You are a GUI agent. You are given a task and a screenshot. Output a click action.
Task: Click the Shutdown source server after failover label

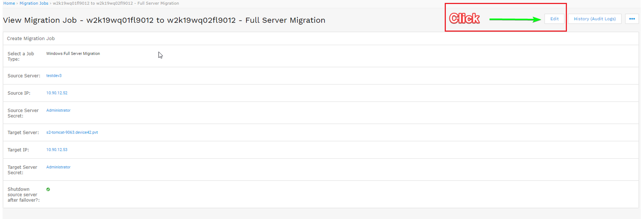(23, 195)
